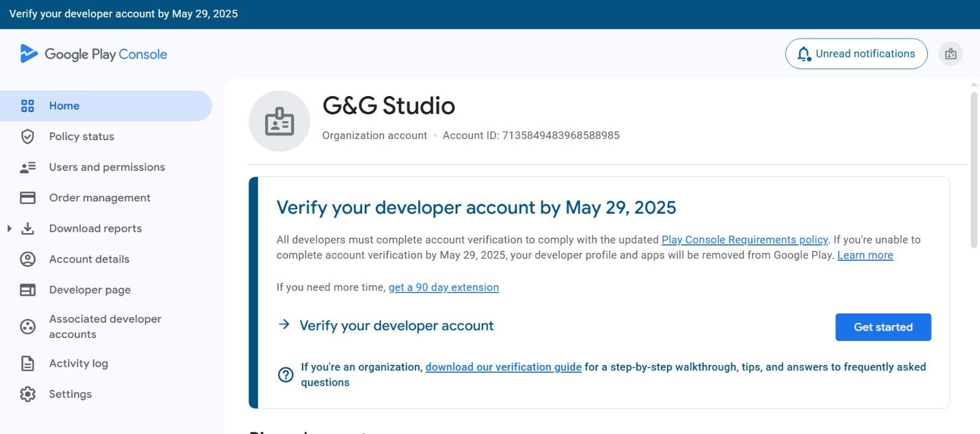
Task: Click the Home grid icon in sidebar
Action: click(28, 106)
